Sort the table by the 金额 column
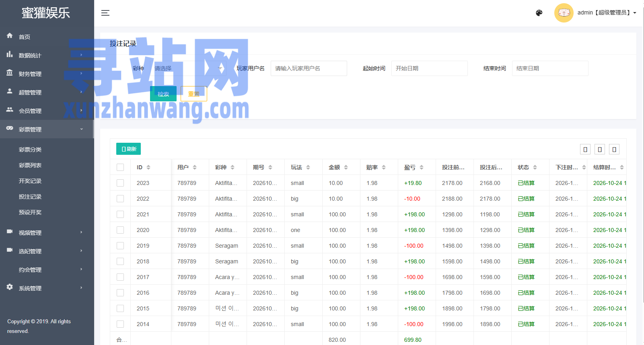The height and width of the screenshot is (345, 644). pyautogui.click(x=346, y=167)
